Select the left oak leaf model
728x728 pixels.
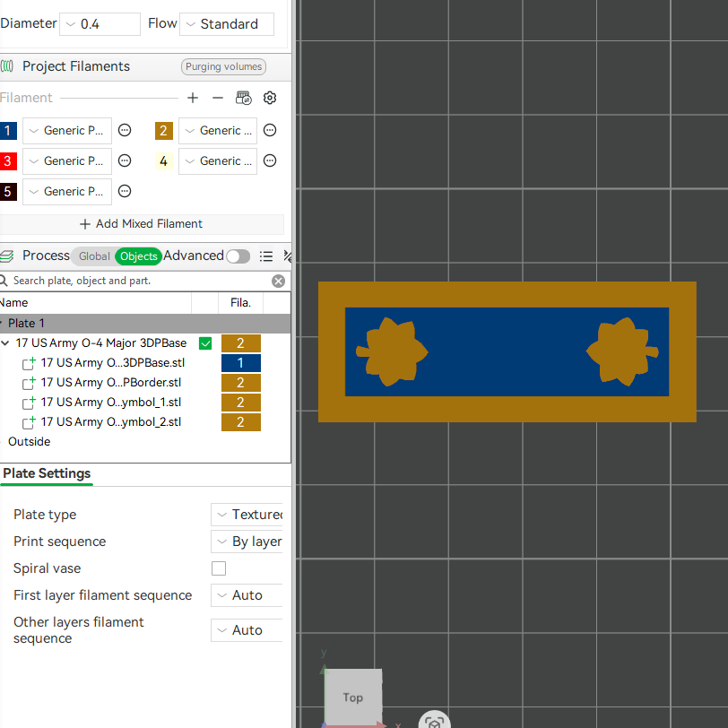pyautogui.click(x=392, y=352)
